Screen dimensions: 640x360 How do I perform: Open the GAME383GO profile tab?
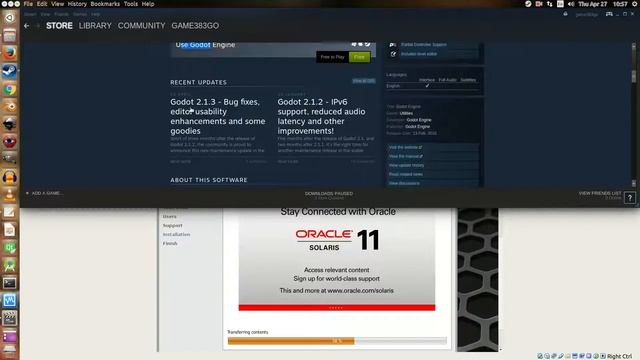pos(195,26)
